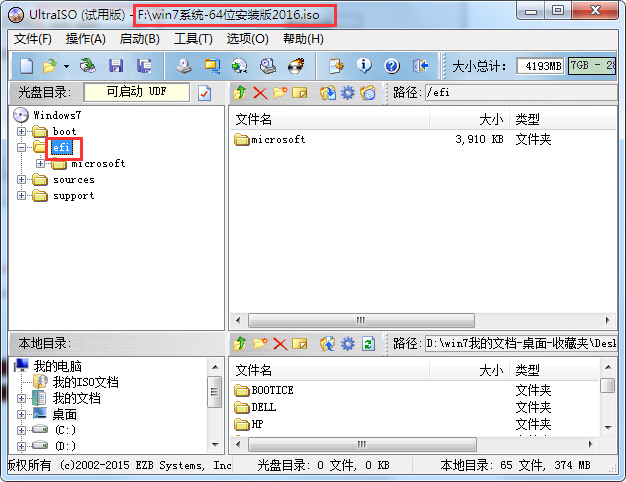Create a new folder in the disc directory
The width and height of the screenshot is (626, 482).
tap(280, 93)
